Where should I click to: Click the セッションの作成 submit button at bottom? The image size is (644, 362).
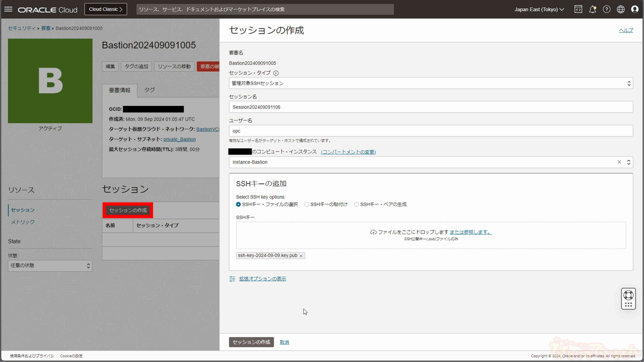(251, 342)
